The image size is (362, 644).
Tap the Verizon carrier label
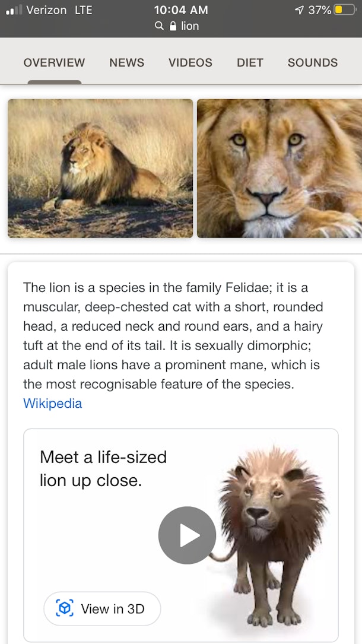47,9
